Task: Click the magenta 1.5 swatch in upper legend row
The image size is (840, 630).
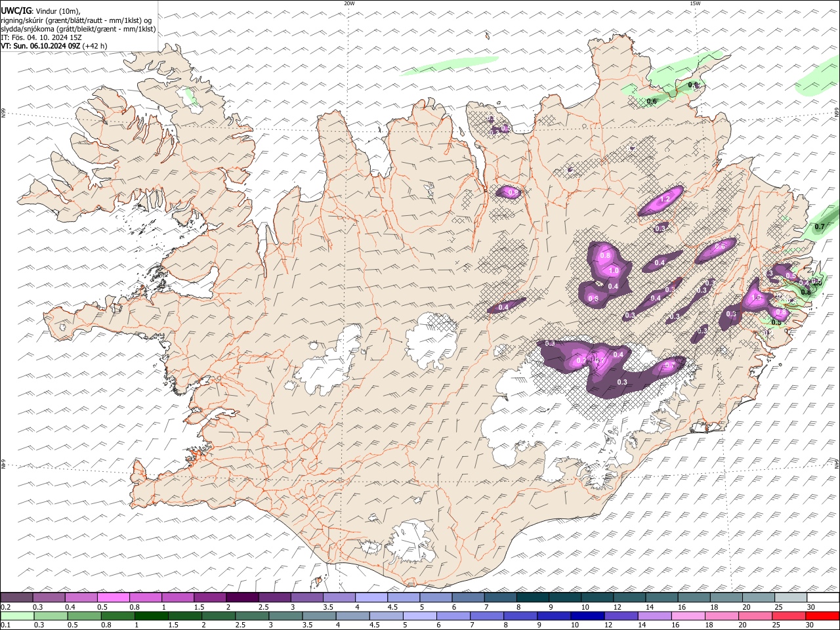Action: (x=210, y=597)
